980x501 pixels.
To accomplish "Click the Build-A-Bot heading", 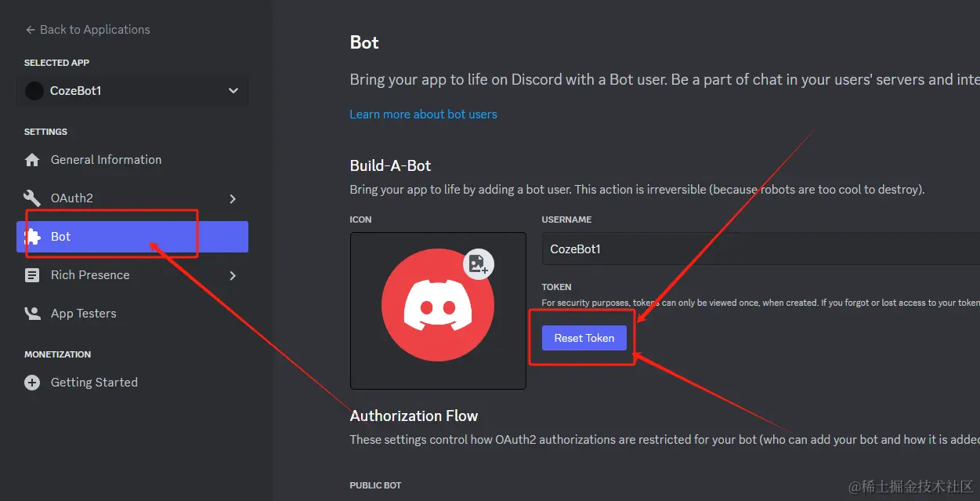I will pos(390,165).
